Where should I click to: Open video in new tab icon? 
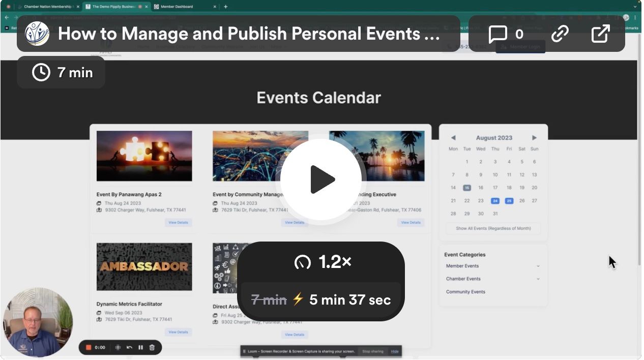(x=601, y=34)
